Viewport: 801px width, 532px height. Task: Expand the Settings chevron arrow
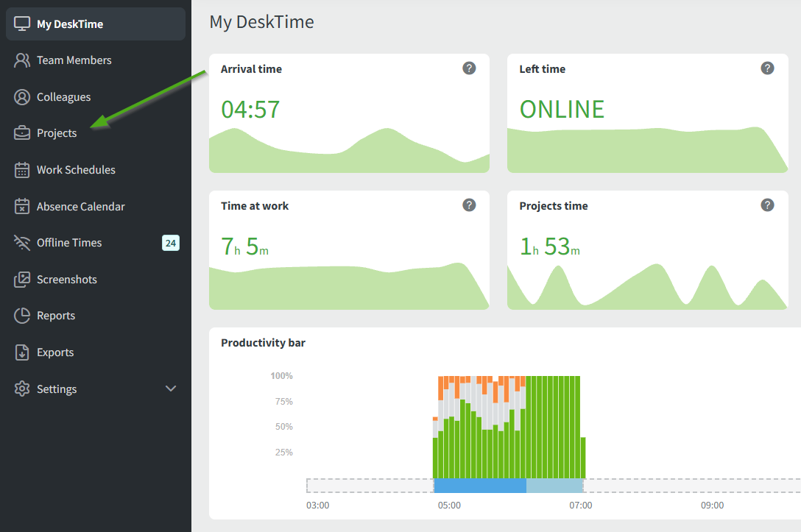(171, 389)
